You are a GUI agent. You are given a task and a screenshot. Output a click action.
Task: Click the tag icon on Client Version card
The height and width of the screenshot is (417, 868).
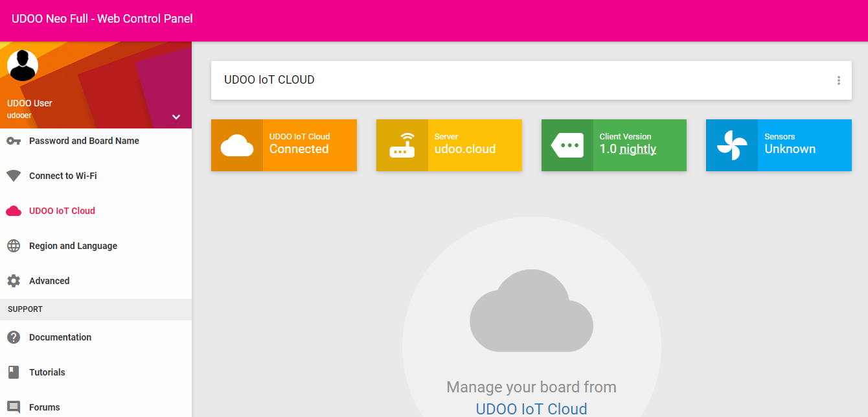567,145
